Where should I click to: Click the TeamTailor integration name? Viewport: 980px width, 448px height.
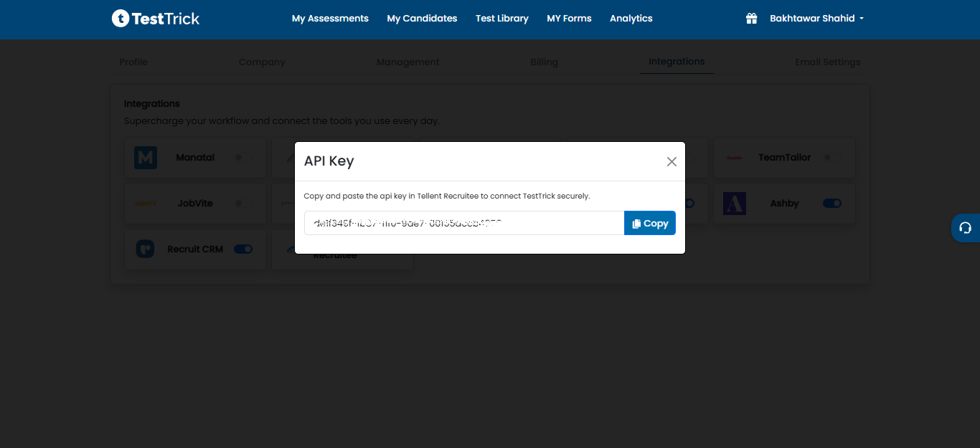785,158
